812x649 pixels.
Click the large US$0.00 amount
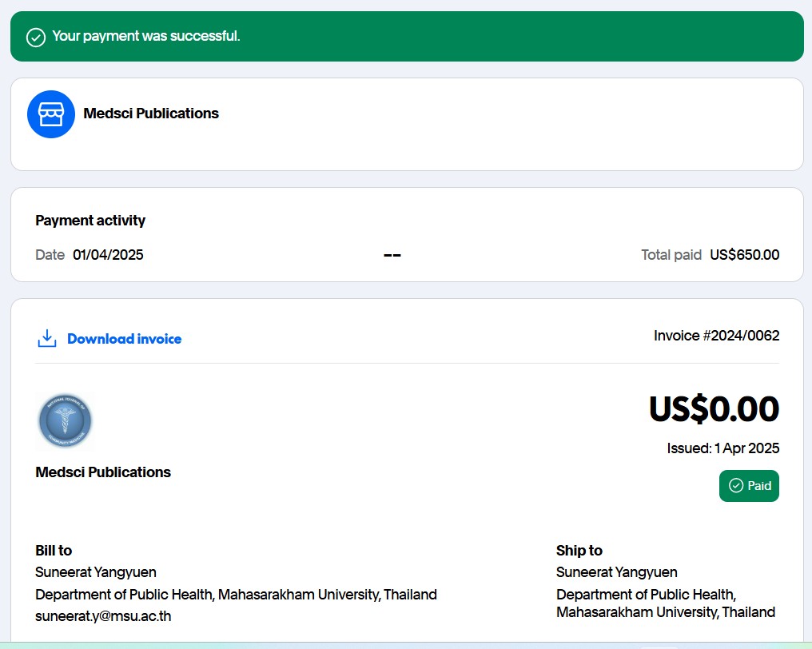click(x=713, y=409)
